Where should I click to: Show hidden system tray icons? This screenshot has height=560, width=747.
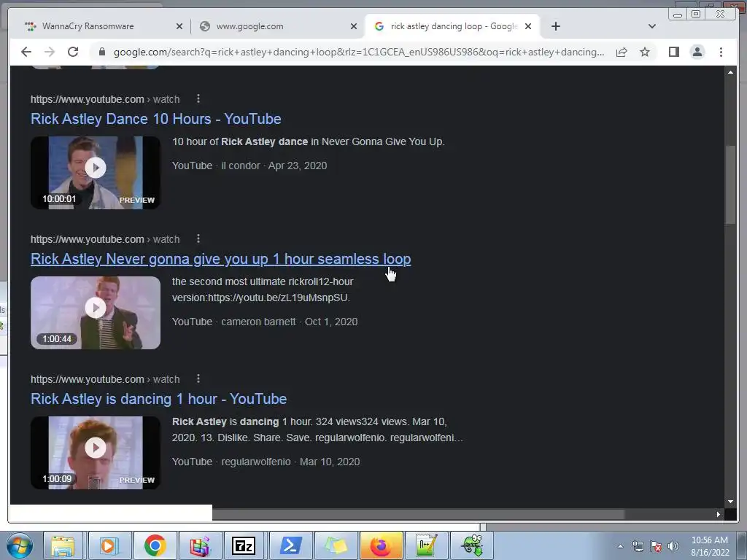coord(620,546)
